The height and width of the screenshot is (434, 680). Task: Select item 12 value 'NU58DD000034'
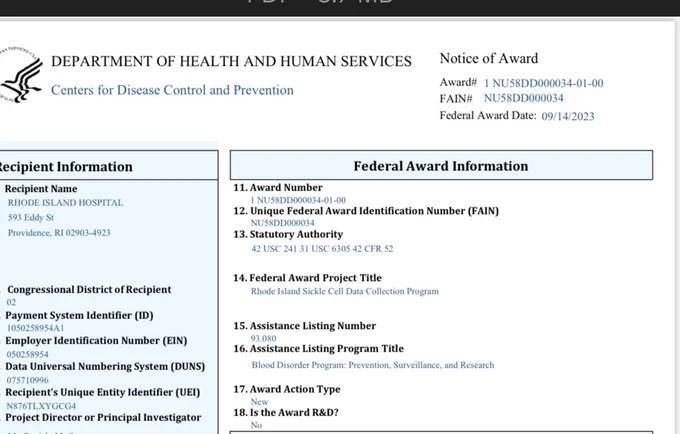tap(283, 223)
